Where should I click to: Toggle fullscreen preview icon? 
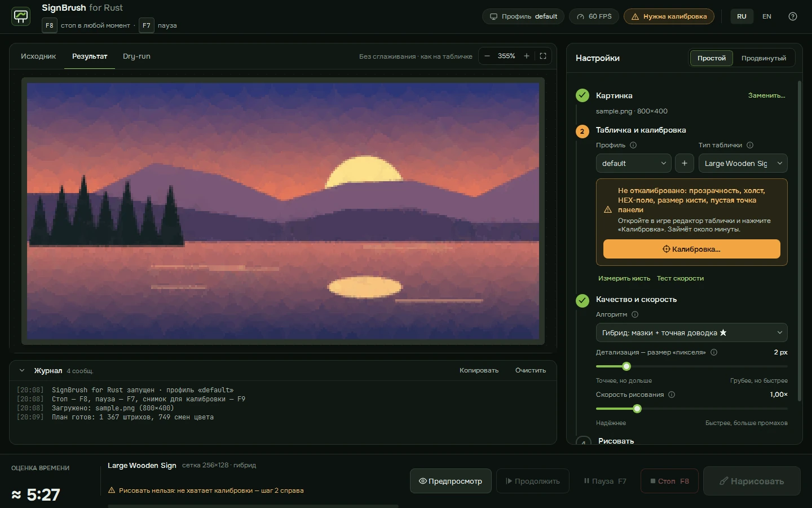[x=543, y=56]
